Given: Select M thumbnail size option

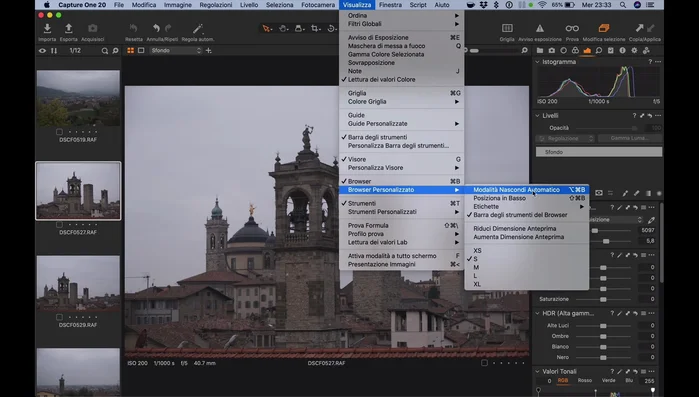Looking at the screenshot, I should click(x=476, y=267).
